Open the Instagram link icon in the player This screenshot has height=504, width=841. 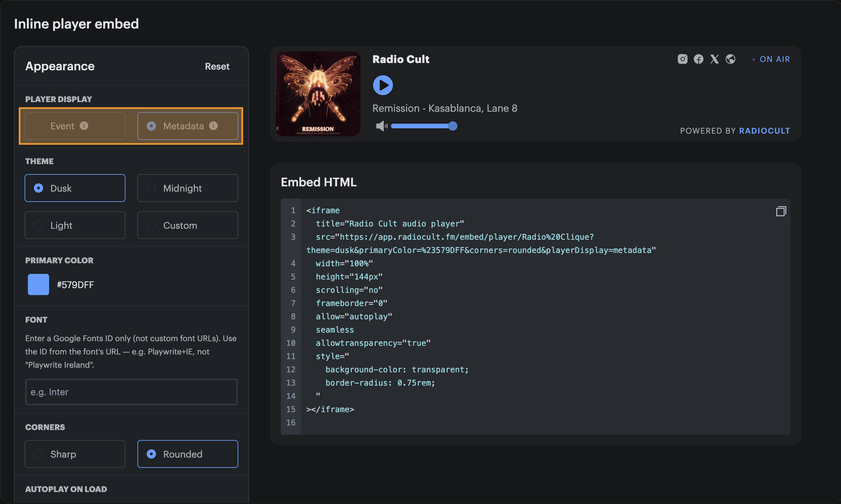tap(682, 59)
